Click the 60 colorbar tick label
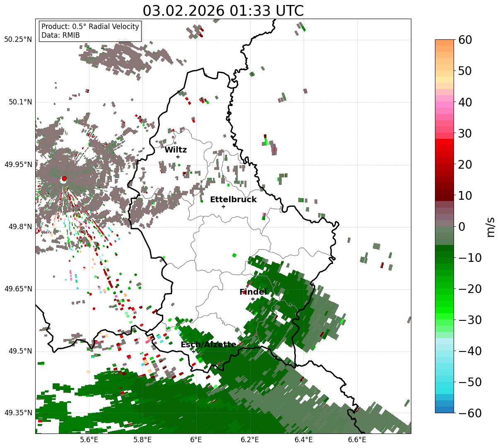 pos(465,40)
